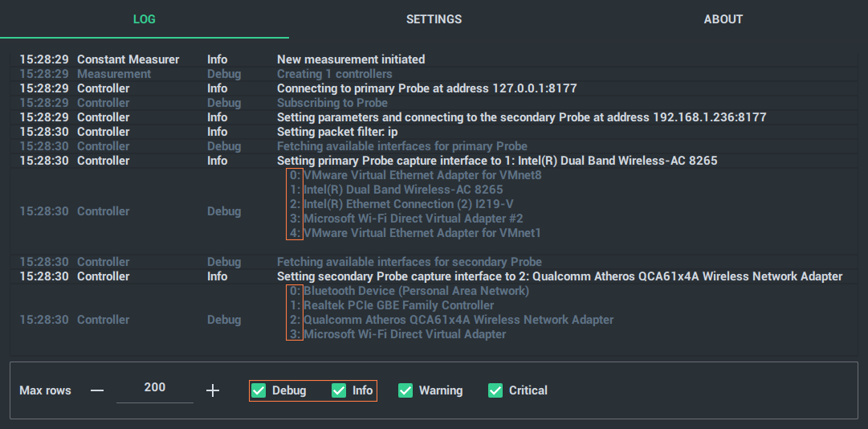Click the minus icon to decrease max rows

click(x=97, y=390)
